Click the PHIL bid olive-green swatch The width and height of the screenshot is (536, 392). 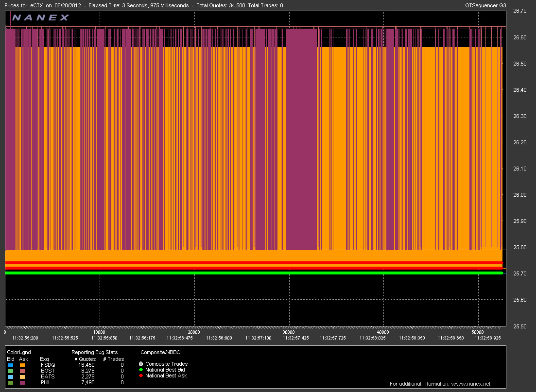pyautogui.click(x=11, y=382)
